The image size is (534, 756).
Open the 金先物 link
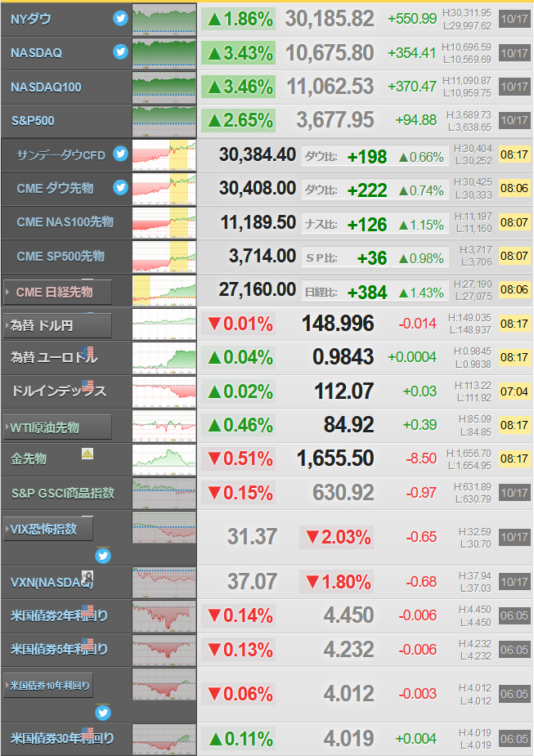[x=29, y=459]
